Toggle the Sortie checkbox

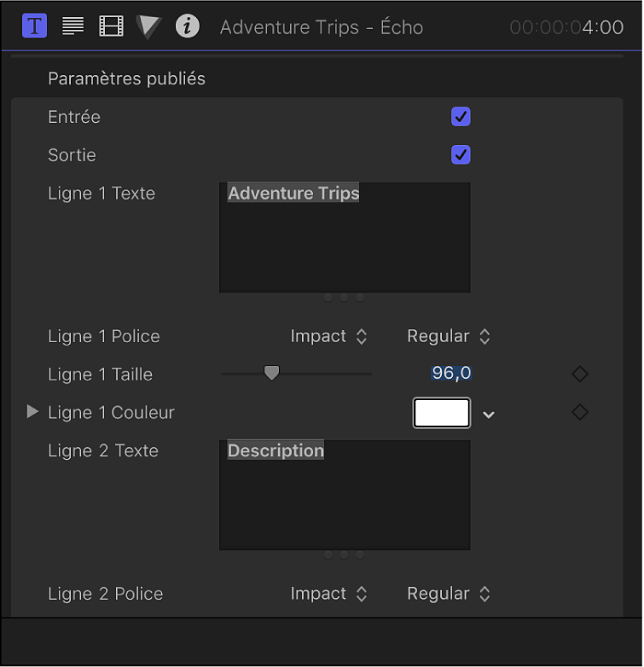461,155
